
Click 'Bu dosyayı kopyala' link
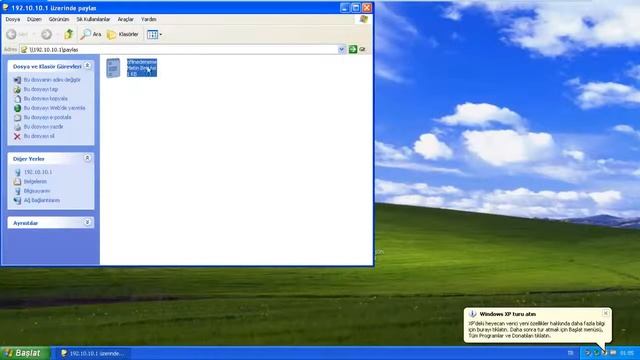46,99
